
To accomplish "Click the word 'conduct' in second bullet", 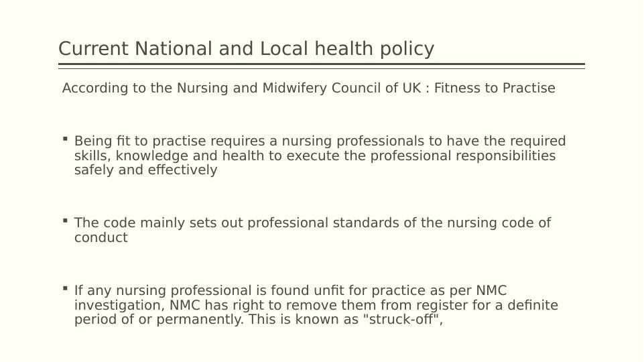I will pyautogui.click(x=101, y=237).
